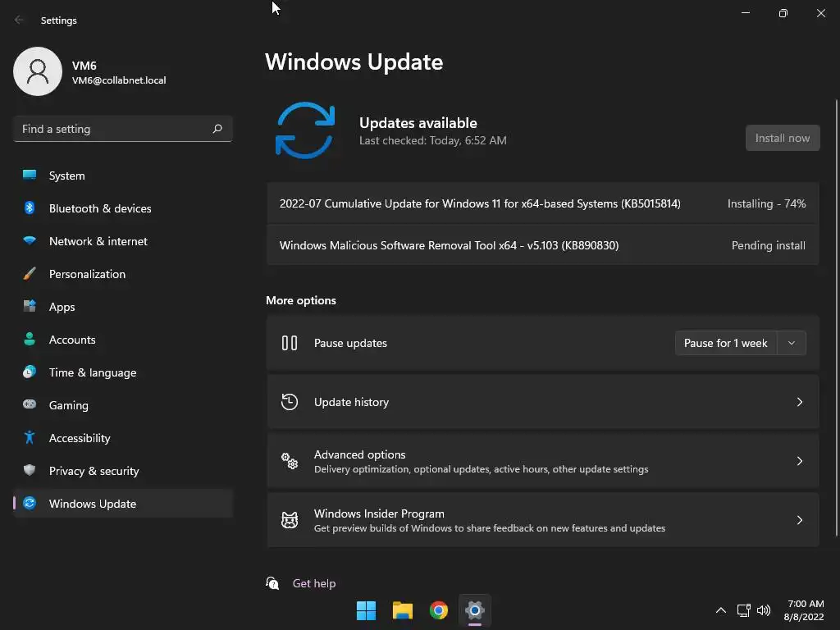Image resolution: width=840 pixels, height=630 pixels.
Task: Click the large blue update sync icon
Action: [x=305, y=130]
